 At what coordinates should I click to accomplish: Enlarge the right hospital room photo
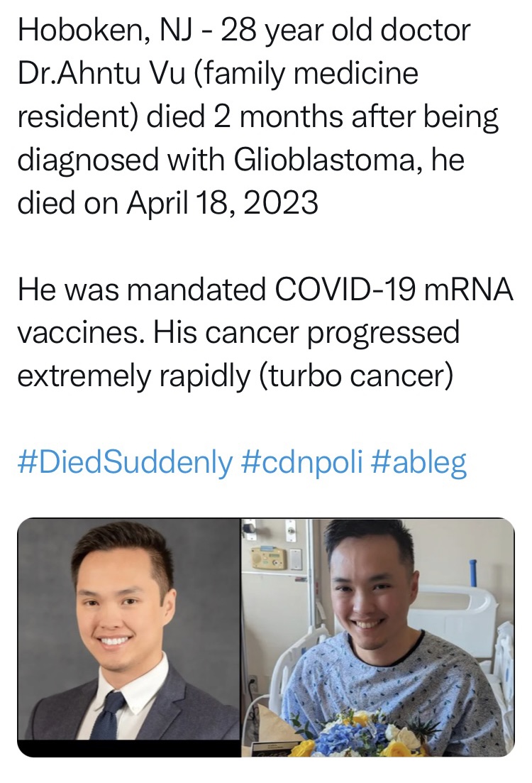[x=377, y=628]
